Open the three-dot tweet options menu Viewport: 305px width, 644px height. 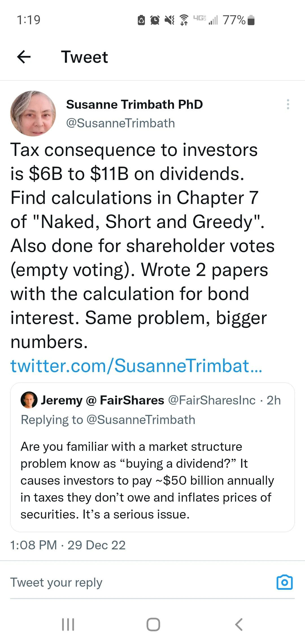tap(288, 104)
